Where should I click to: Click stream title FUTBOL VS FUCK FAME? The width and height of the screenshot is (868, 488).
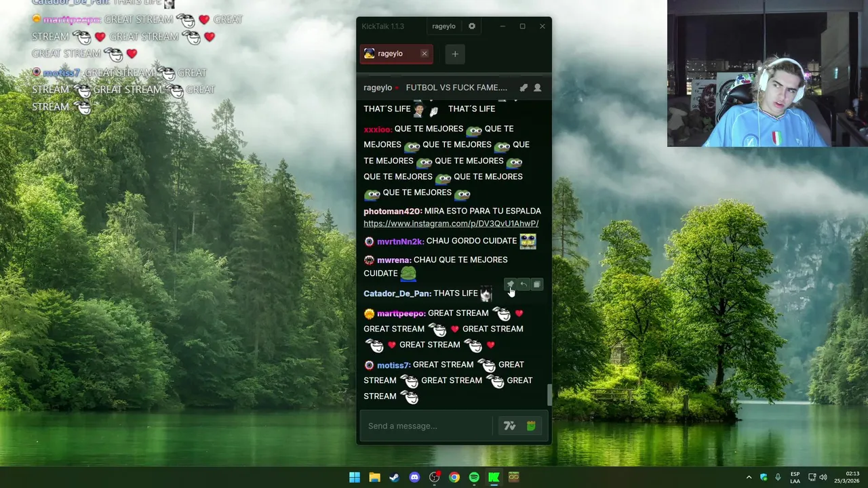tap(456, 87)
